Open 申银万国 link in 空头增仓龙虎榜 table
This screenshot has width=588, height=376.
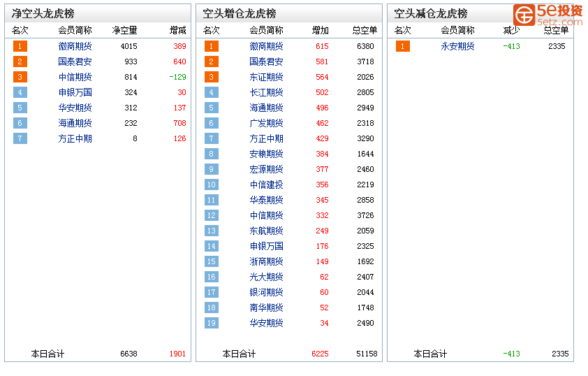[x=266, y=246]
